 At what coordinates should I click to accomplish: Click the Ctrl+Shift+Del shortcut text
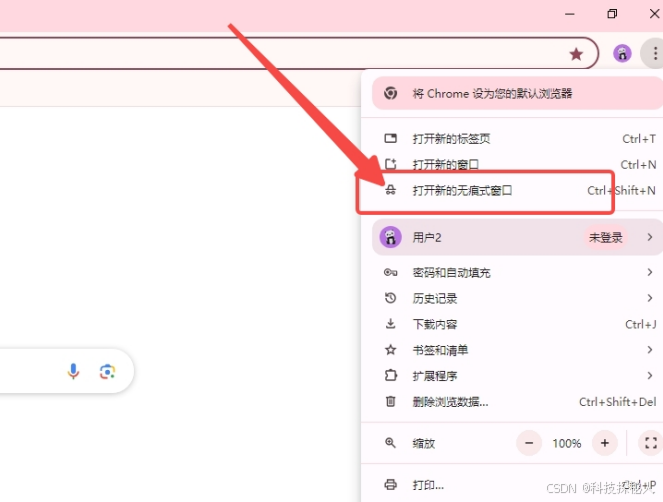617,402
